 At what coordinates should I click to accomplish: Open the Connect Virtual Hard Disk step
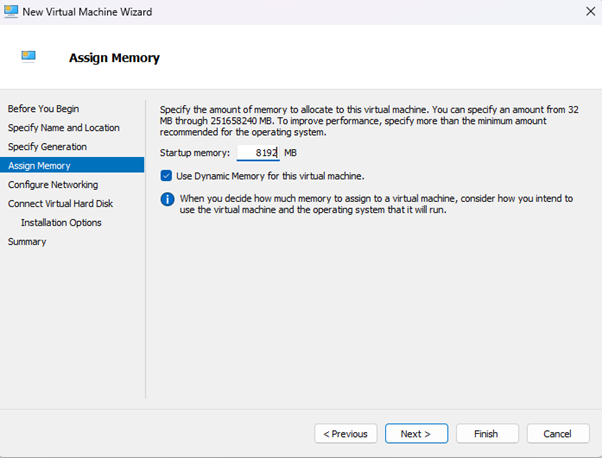[61, 203]
